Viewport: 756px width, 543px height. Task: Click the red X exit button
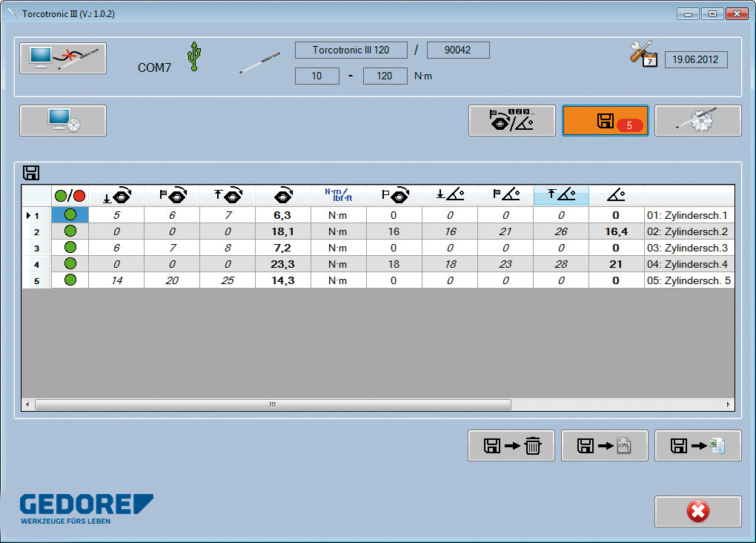[x=697, y=511]
